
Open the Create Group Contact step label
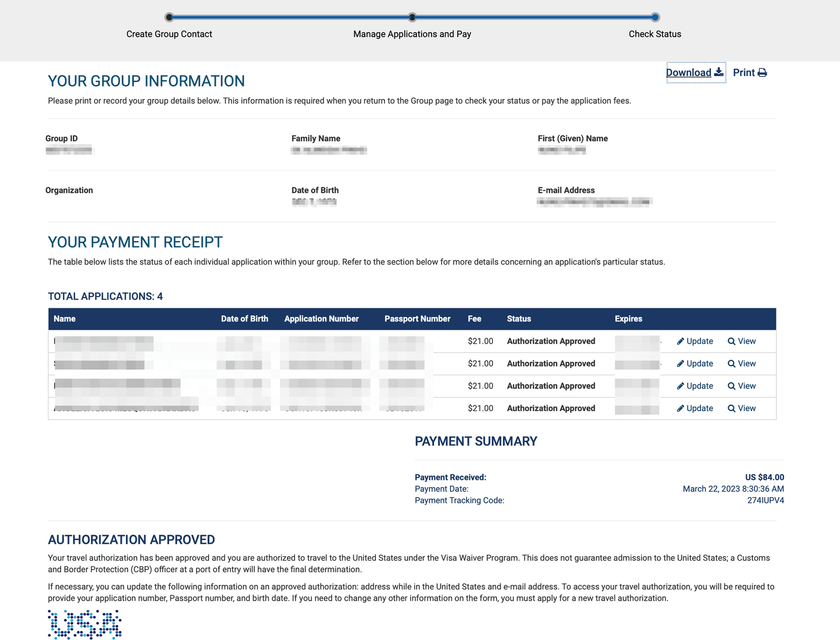click(169, 34)
